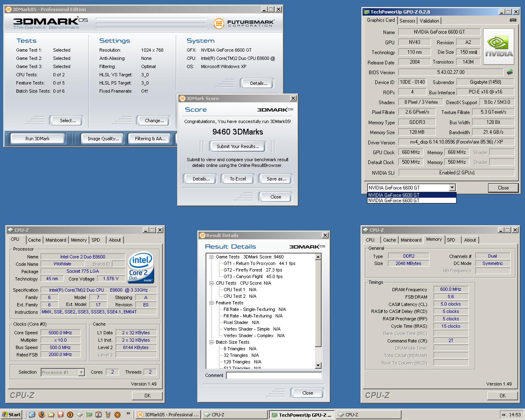Switch to the Sensors tab in GPU-Z
525x420 pixels.
407,21
